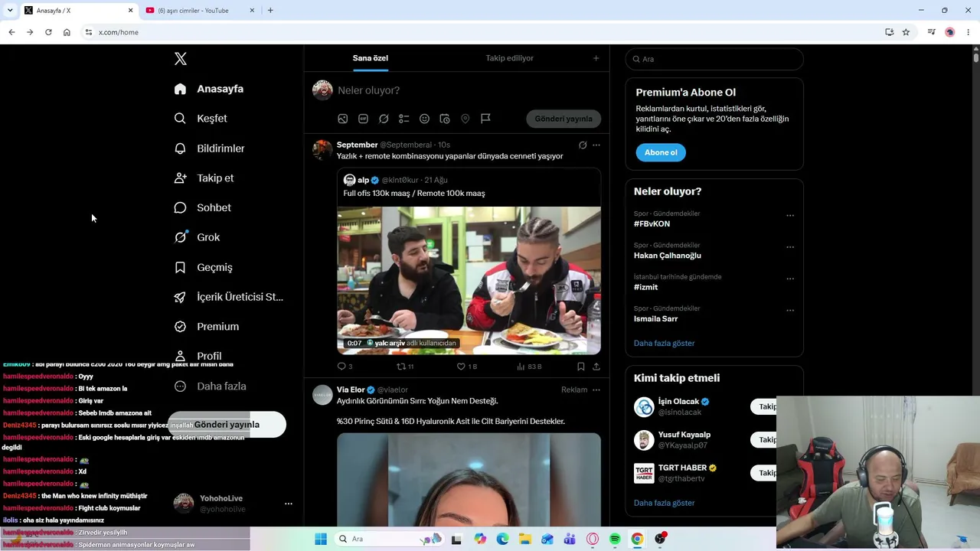Click Daha fazla göster under Kimi takip etmeli
The height and width of the screenshot is (551, 980).
pos(664,503)
